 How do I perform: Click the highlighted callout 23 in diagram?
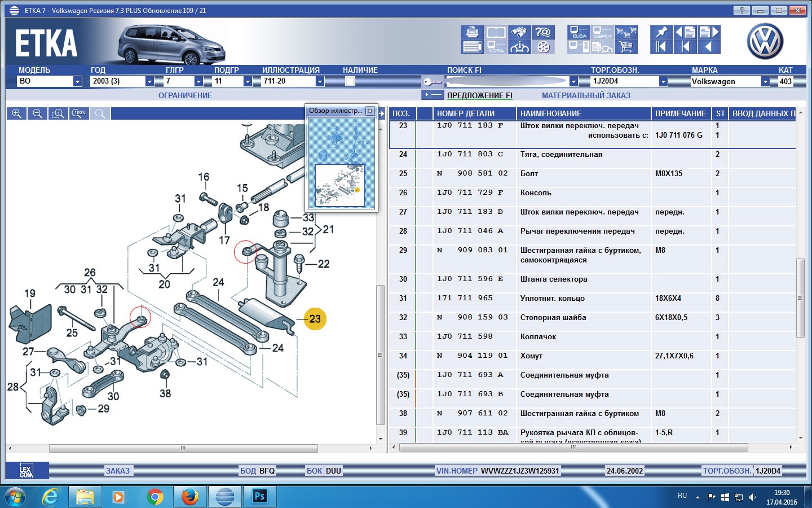pos(315,319)
